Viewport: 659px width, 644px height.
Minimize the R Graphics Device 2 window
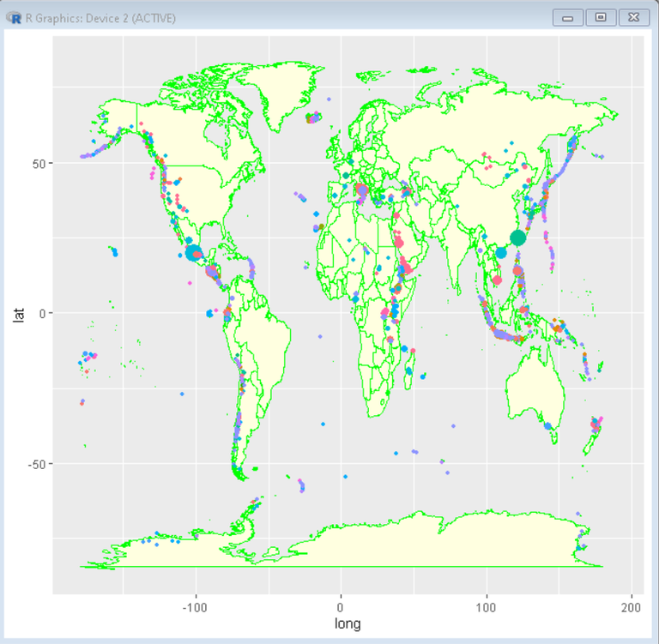pyautogui.click(x=567, y=18)
